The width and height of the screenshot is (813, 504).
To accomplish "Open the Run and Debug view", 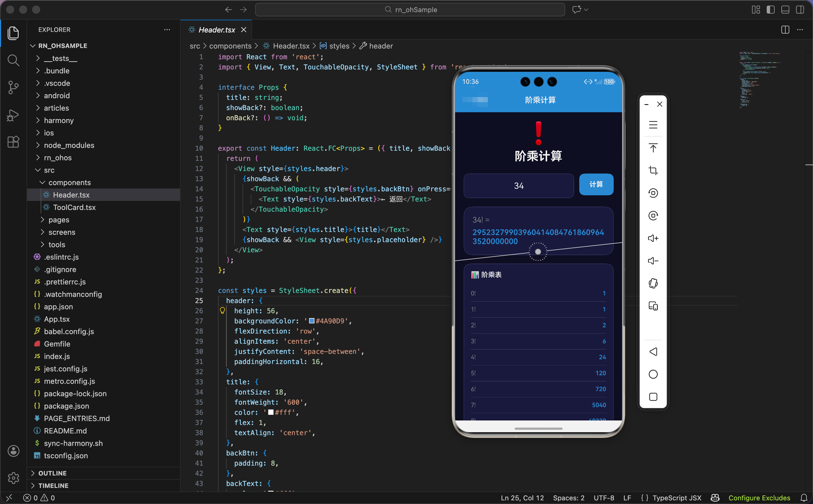I will (x=13, y=115).
